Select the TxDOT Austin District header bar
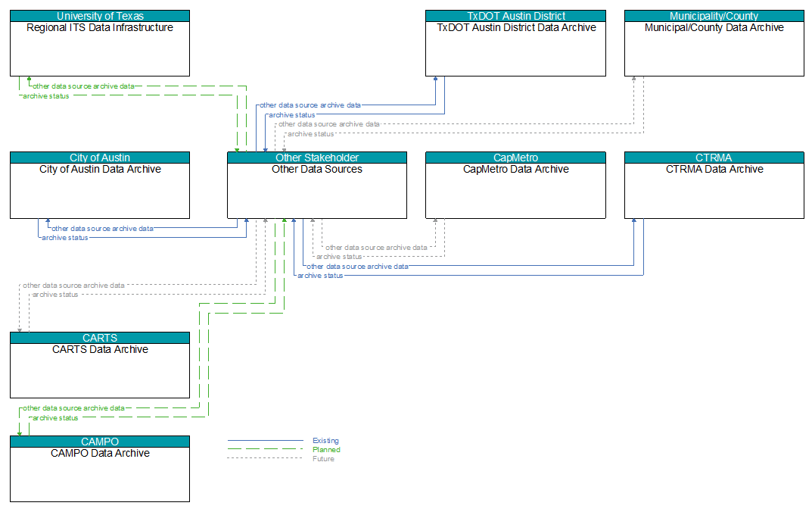This screenshot has width=812, height=512. (x=516, y=16)
